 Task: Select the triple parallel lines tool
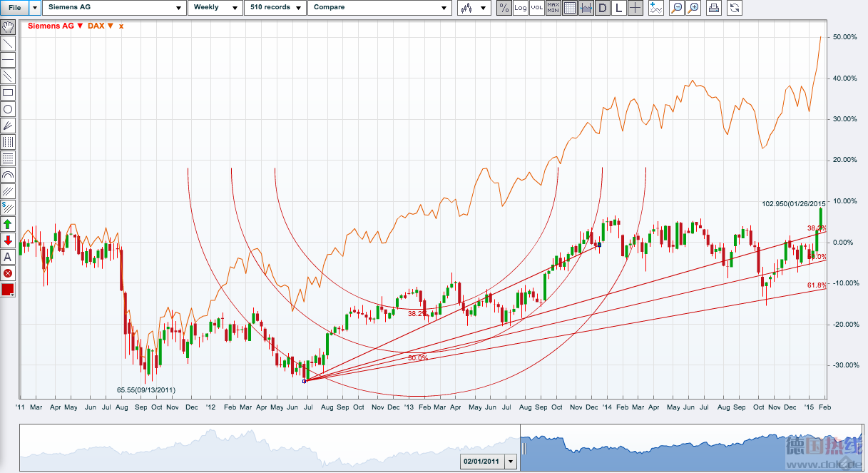8,191
